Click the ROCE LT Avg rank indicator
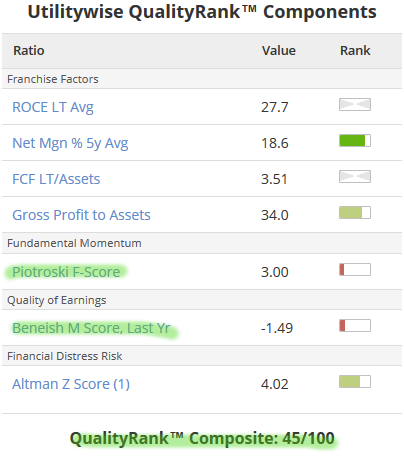 pos(355,105)
